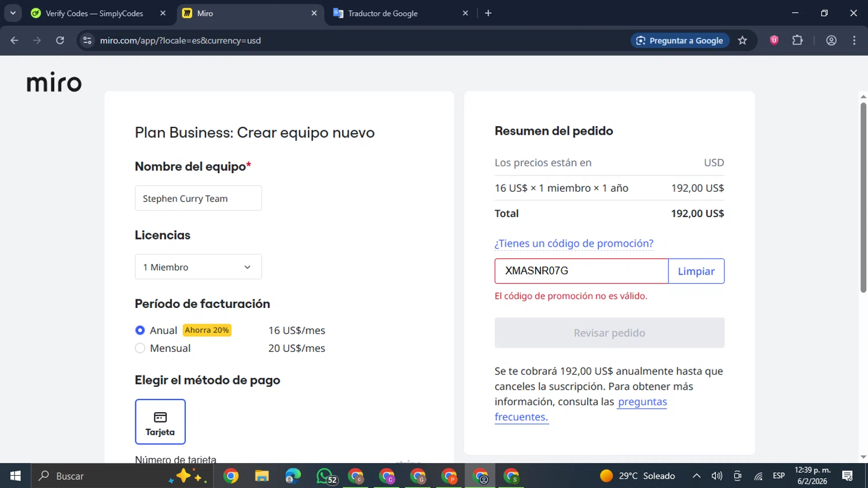The height and width of the screenshot is (488, 868).
Task: Open the volume speaker icon
Action: click(x=717, y=476)
